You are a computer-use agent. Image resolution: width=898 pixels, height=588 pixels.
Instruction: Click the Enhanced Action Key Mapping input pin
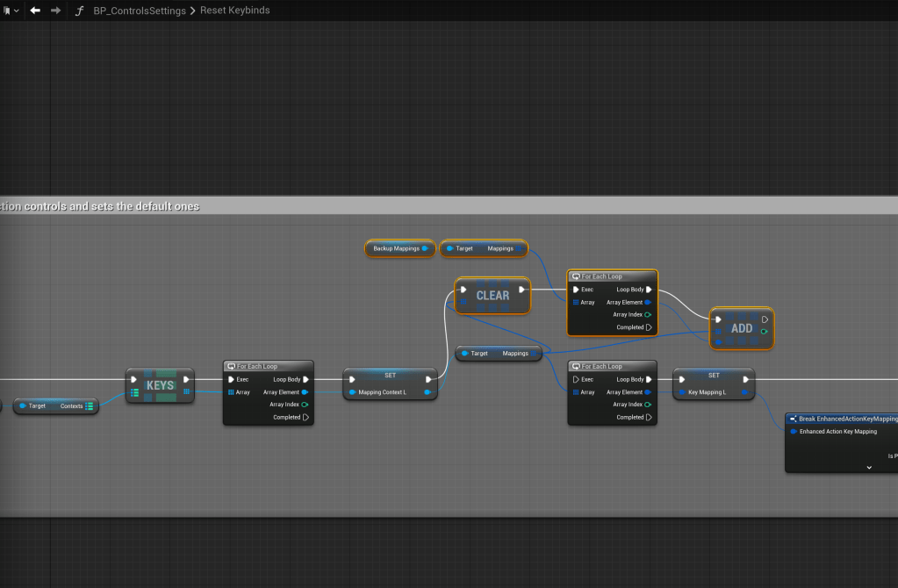(794, 432)
